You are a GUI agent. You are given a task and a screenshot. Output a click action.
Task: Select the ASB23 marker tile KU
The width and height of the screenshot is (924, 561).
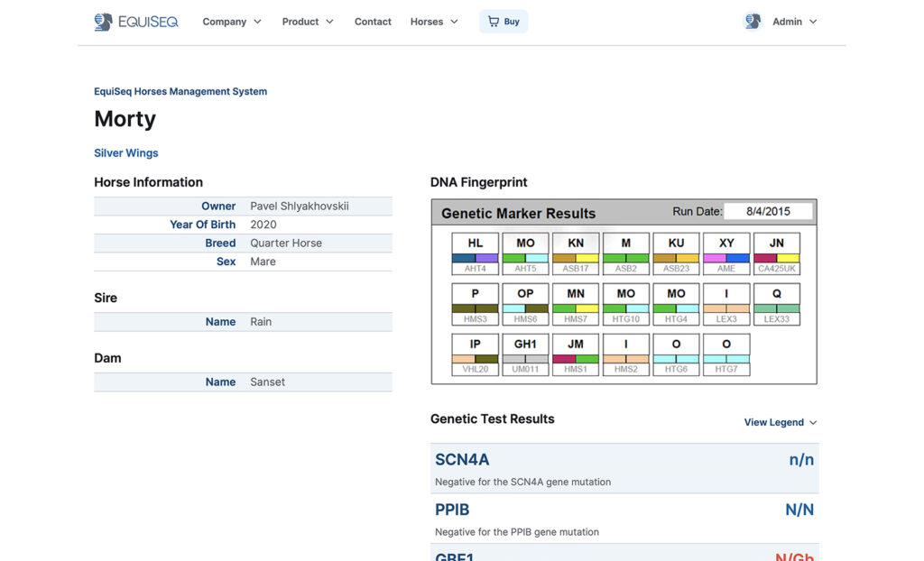(x=676, y=254)
